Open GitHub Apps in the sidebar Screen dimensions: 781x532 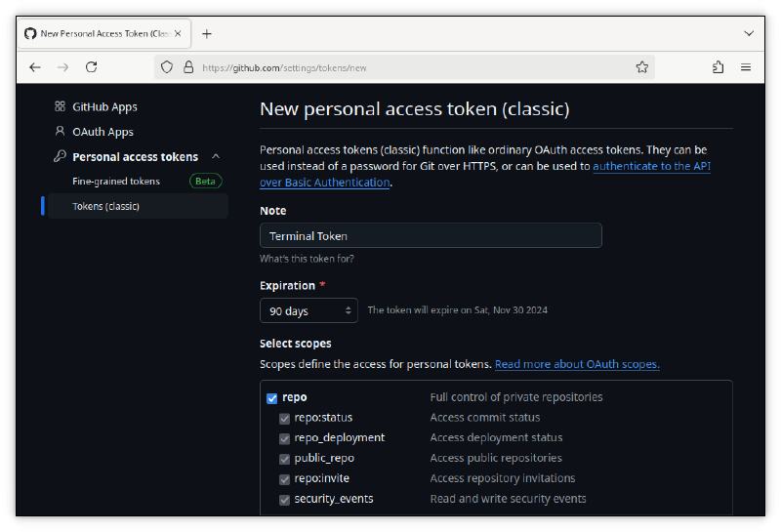click(x=104, y=106)
